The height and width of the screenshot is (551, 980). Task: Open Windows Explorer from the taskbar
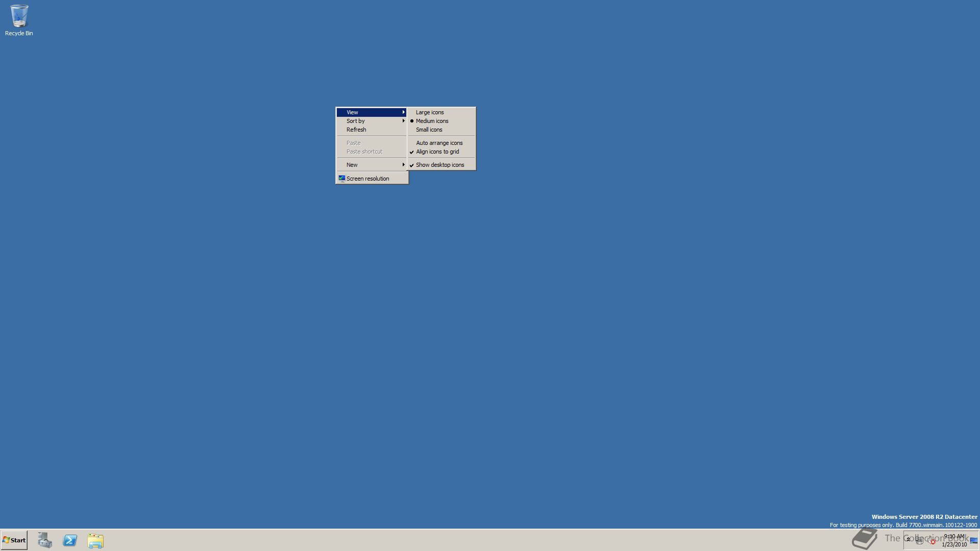click(x=95, y=540)
